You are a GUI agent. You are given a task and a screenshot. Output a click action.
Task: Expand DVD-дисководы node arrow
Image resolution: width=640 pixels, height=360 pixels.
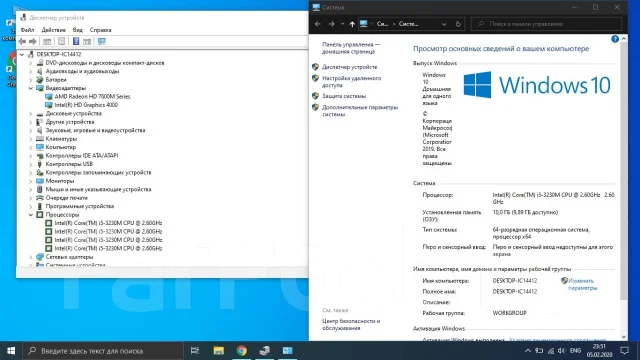[31, 63]
